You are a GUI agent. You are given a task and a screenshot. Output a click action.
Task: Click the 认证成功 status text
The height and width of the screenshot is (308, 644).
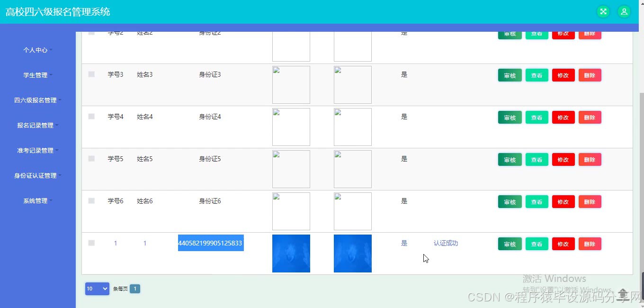(446, 243)
